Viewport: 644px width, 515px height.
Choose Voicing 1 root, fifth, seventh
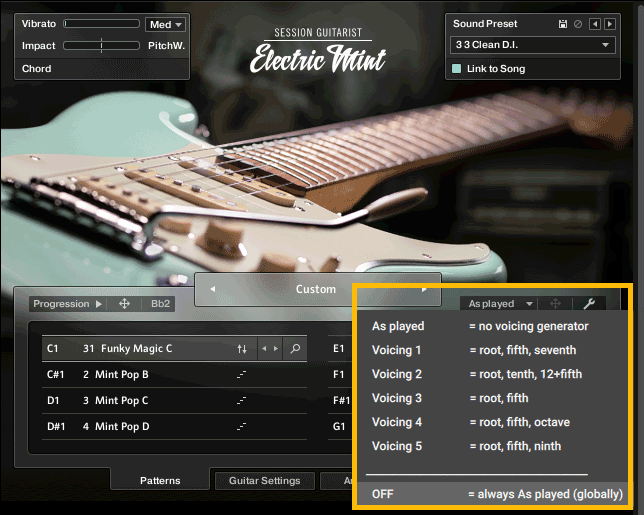point(492,350)
